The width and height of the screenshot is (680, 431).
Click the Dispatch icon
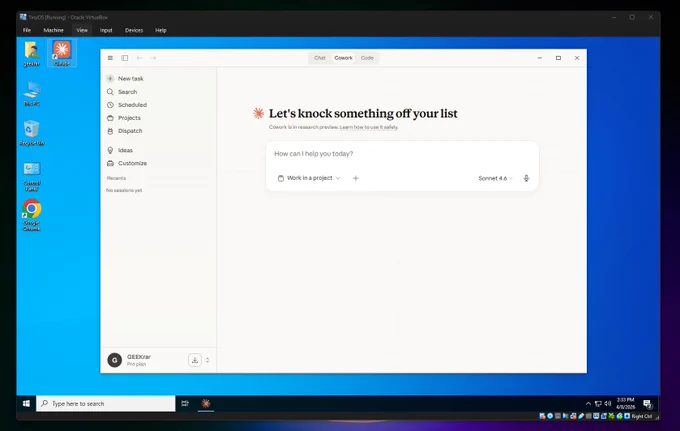(x=110, y=131)
